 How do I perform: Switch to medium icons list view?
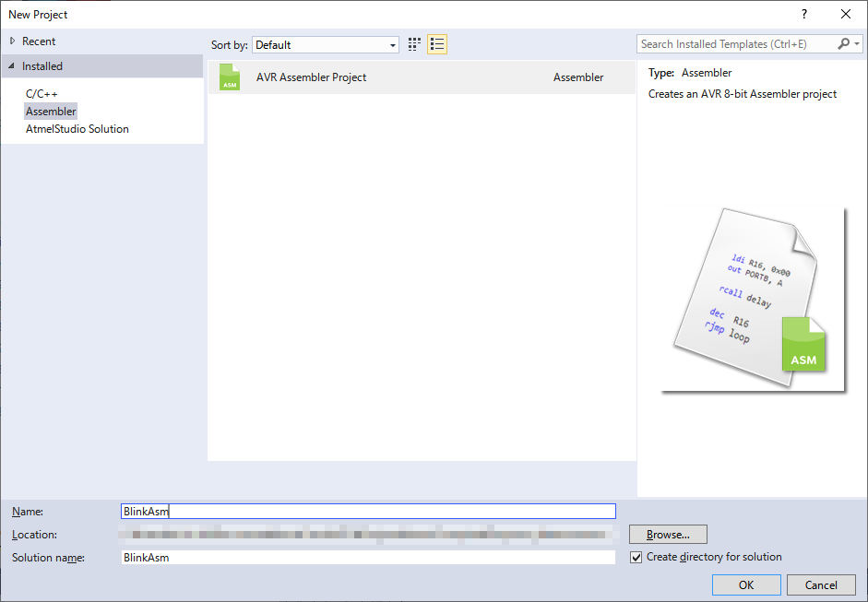click(x=437, y=44)
